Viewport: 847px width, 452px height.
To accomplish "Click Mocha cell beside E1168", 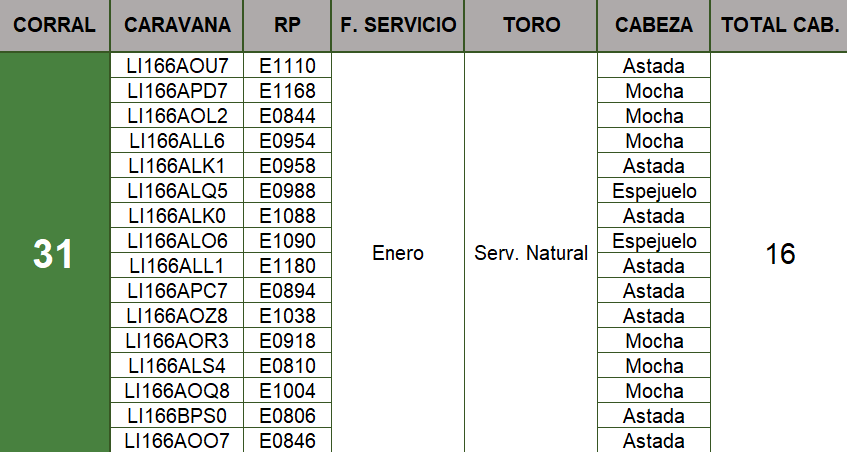I will click(x=653, y=91).
